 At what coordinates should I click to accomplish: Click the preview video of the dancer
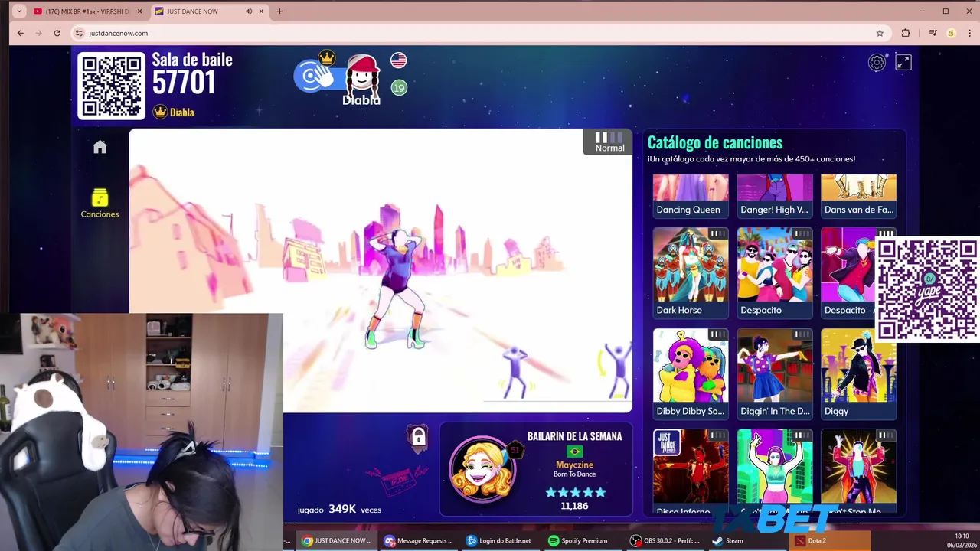pyautogui.click(x=381, y=270)
